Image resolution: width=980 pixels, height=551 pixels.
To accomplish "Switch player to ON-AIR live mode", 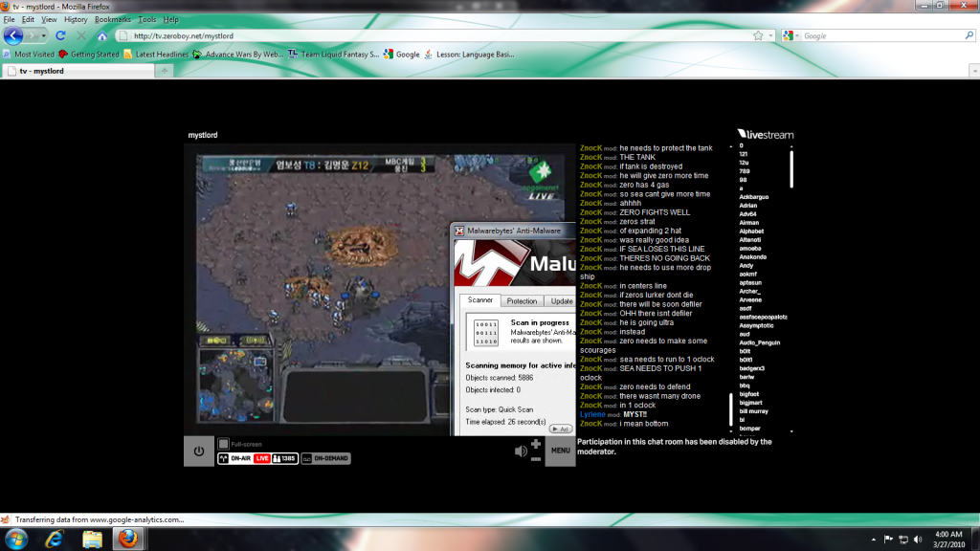I will coord(235,458).
